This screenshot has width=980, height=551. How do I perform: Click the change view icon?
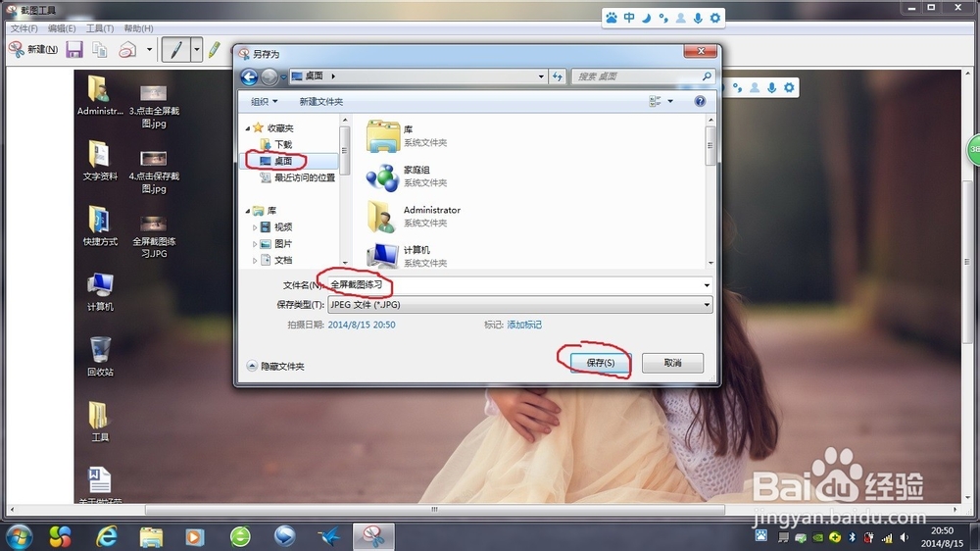(x=655, y=101)
